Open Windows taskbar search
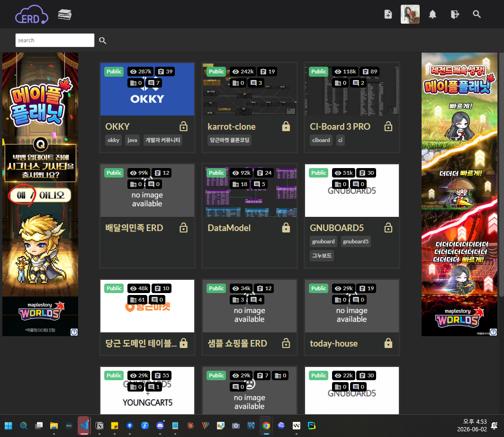Viewport: 504px width, 437px height. pos(24,426)
